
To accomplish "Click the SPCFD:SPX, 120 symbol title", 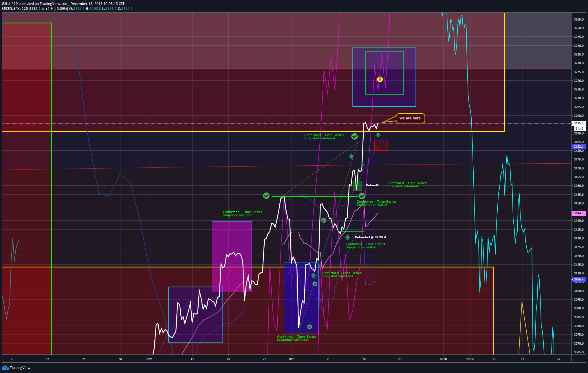I will [x=15, y=9].
